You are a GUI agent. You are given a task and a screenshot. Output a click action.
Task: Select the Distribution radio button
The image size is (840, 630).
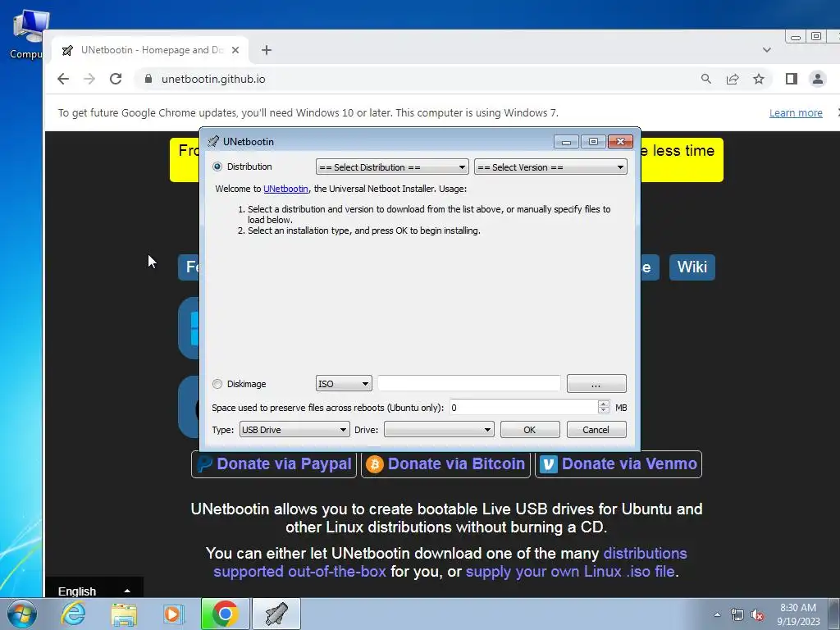click(x=217, y=167)
